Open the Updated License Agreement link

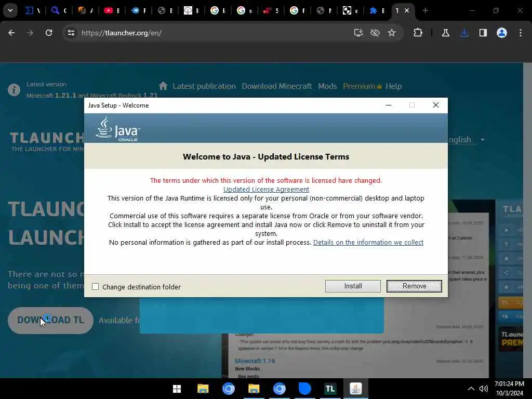(x=266, y=189)
